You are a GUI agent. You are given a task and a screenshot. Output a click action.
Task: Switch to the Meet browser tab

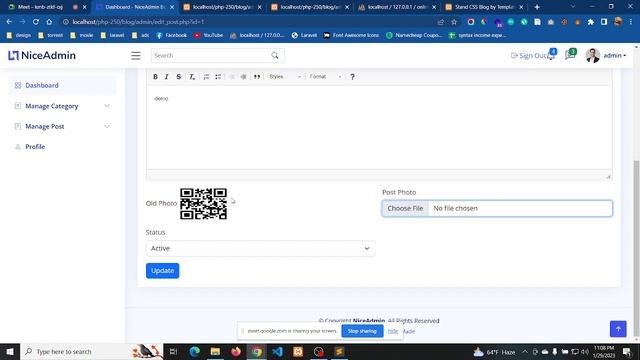40,7
